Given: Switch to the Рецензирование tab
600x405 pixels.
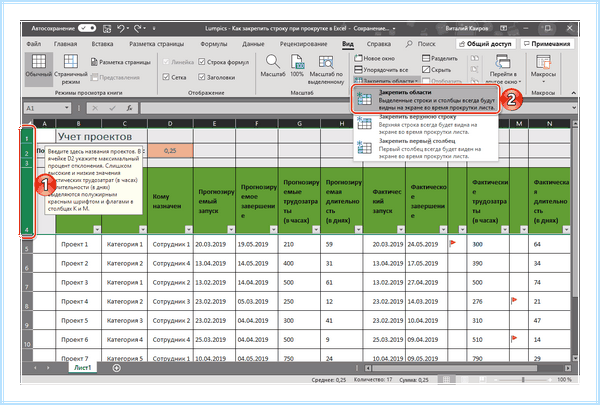Looking at the screenshot, I should pyautogui.click(x=303, y=44).
